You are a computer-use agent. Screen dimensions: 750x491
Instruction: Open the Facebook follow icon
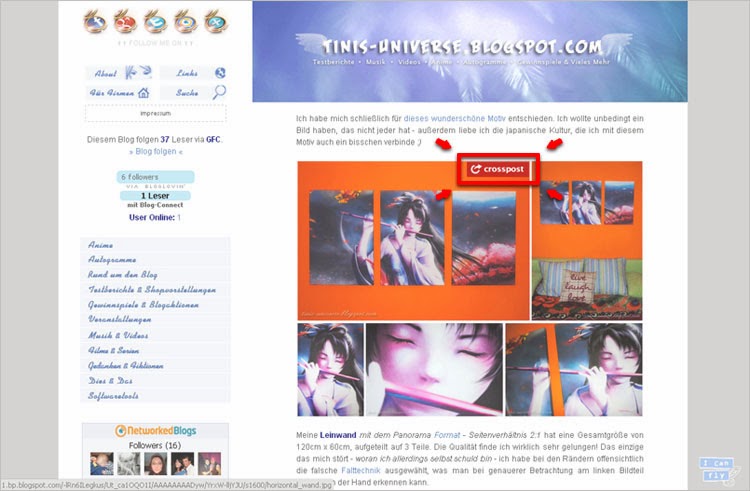click(95, 22)
